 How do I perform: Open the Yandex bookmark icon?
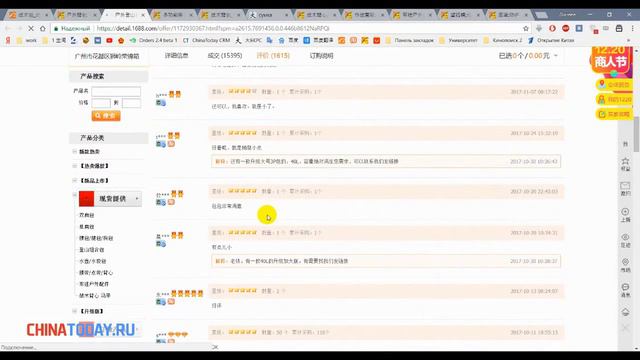tap(8, 40)
